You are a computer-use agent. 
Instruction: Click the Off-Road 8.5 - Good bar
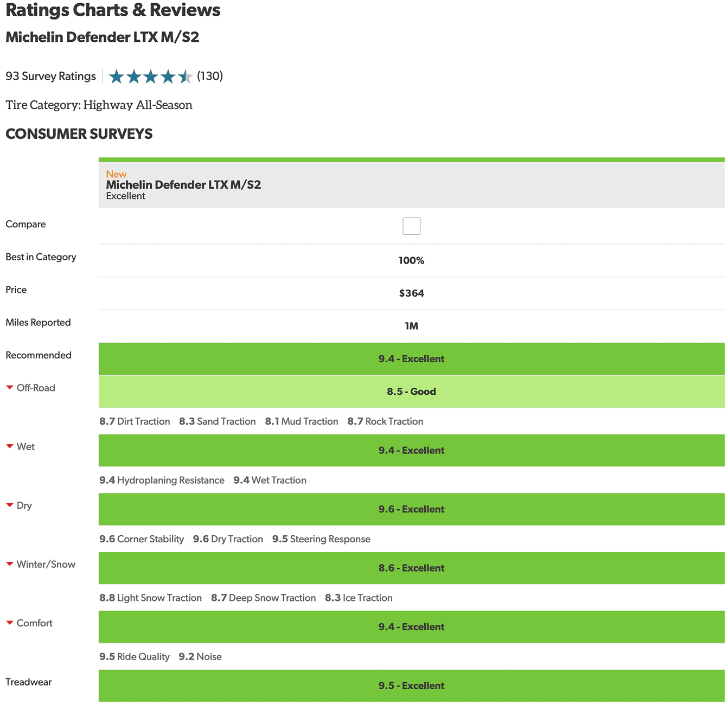411,392
